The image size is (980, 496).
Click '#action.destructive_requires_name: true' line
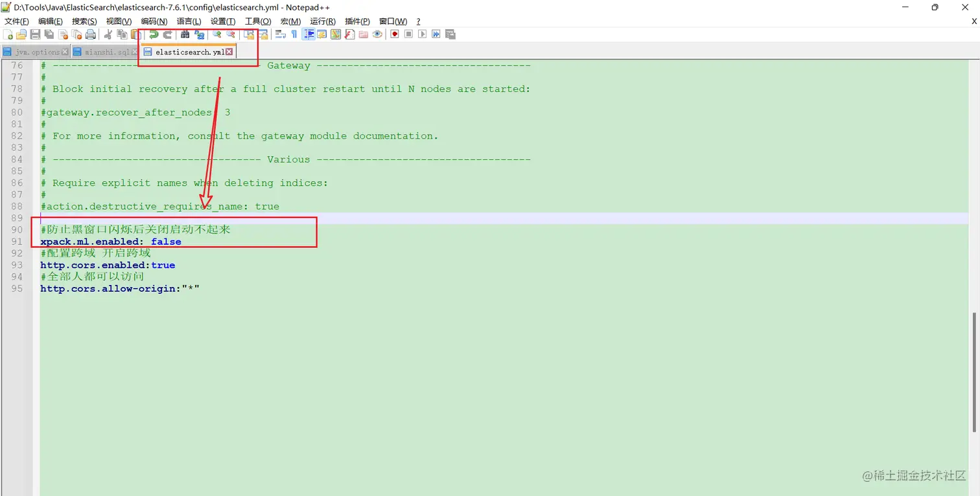pos(159,207)
